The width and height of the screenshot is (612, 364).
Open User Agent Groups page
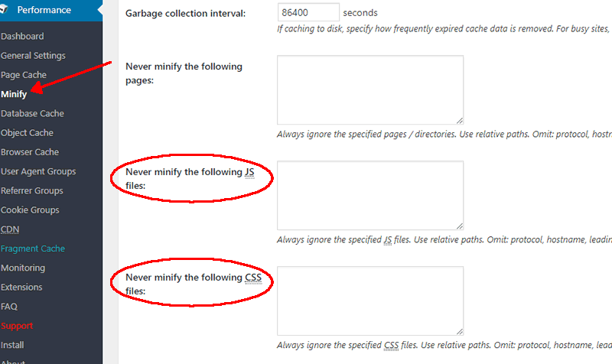pos(38,171)
